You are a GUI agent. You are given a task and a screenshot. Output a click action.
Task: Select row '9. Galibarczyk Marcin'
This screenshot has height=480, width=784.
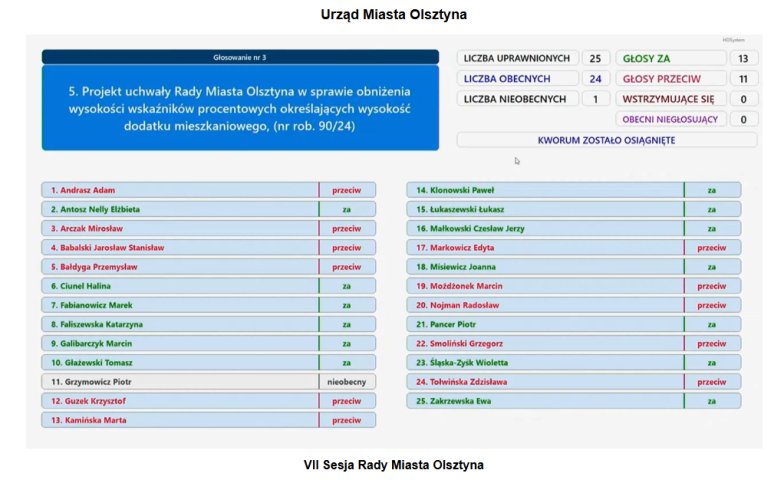(208, 344)
